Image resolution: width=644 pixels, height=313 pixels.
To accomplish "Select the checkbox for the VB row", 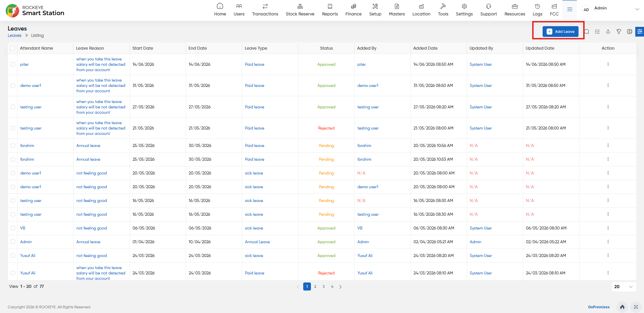I will pos(13,228).
